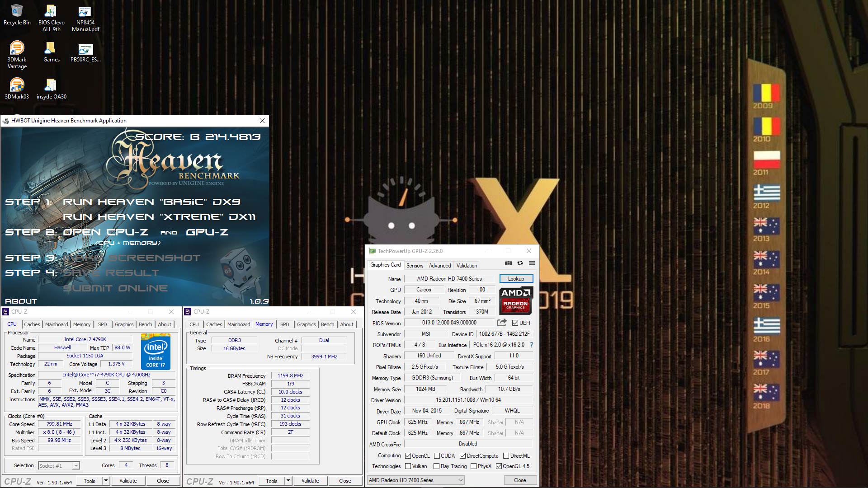Open the PB50RC_ES desktop file icon
Image resolution: width=868 pixels, height=488 pixels.
click(x=85, y=52)
